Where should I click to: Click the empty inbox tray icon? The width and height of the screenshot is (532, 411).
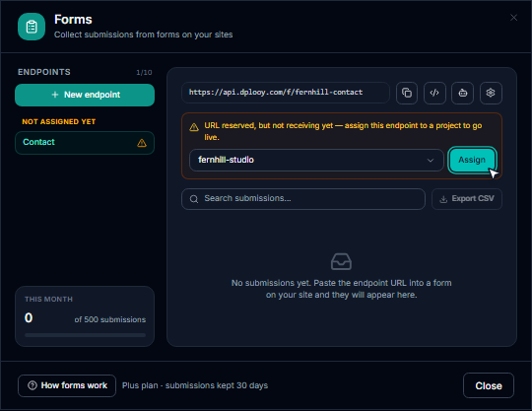(x=341, y=261)
